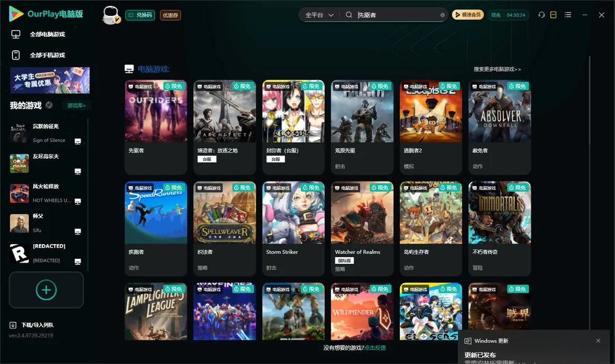Click the PC icon beside Sign of Silence
This screenshot has width=615, height=364.
pyautogui.click(x=77, y=141)
